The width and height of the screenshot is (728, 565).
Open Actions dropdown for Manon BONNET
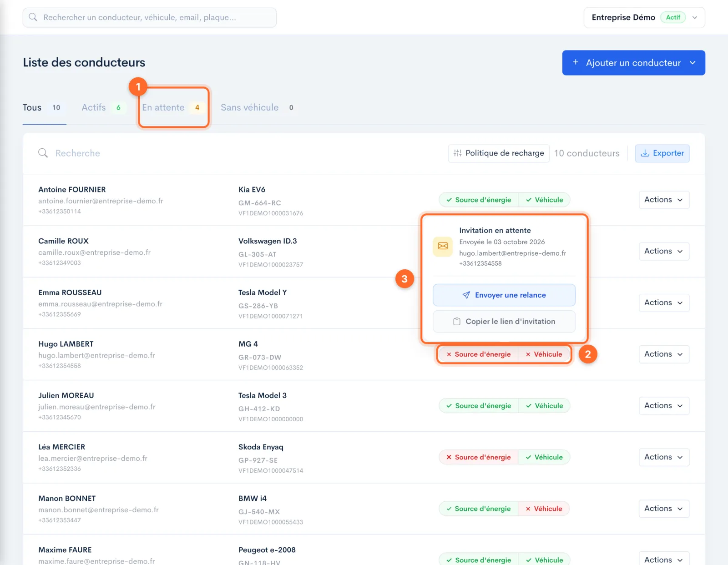(x=664, y=508)
